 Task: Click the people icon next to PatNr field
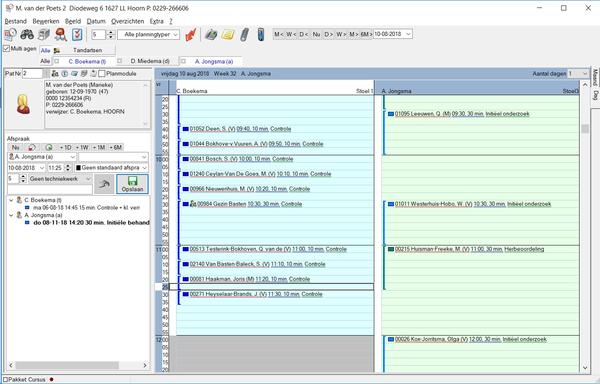click(x=55, y=73)
